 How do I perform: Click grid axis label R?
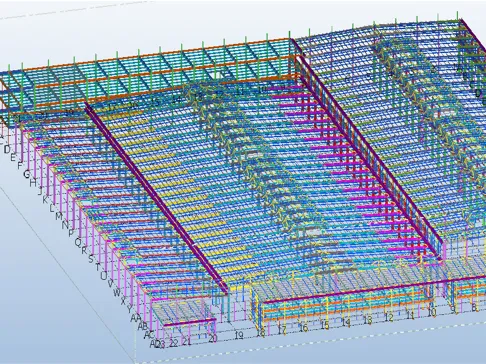(84, 250)
